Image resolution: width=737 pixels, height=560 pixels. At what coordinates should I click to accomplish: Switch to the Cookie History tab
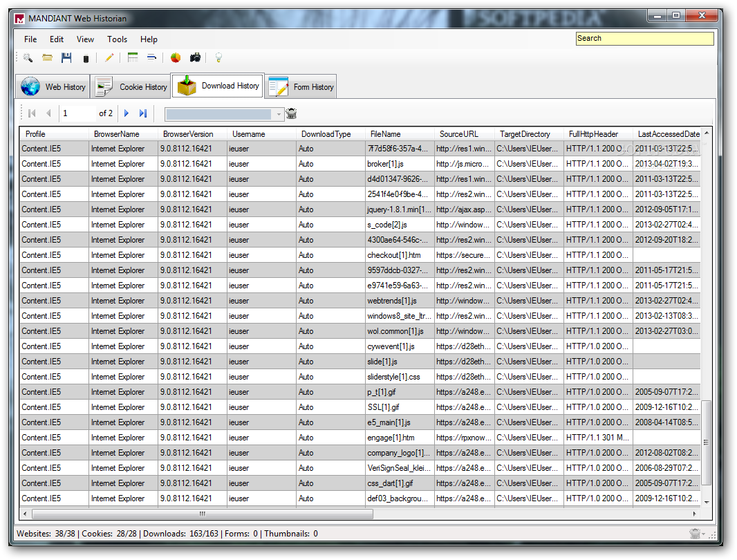pos(131,87)
